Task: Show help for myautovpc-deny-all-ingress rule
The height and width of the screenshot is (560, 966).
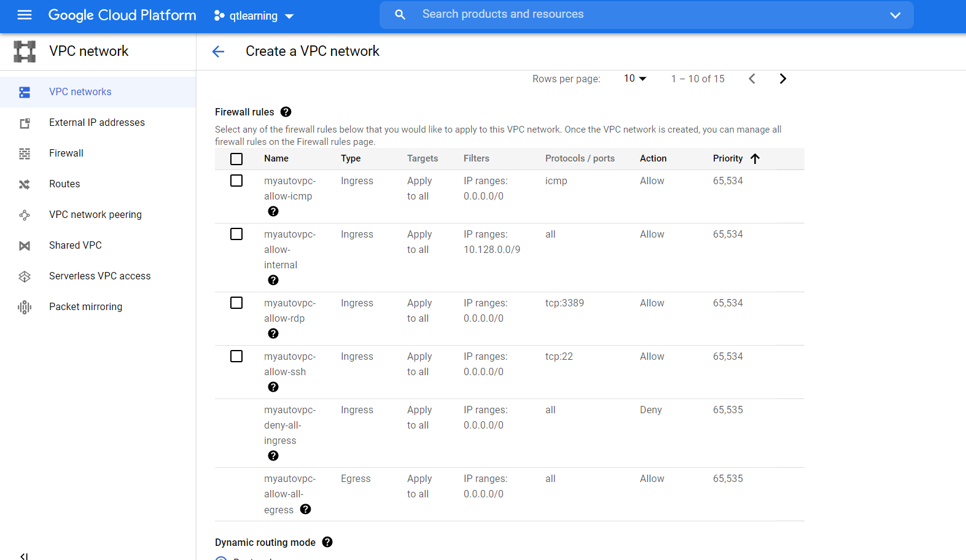Action: (273, 456)
